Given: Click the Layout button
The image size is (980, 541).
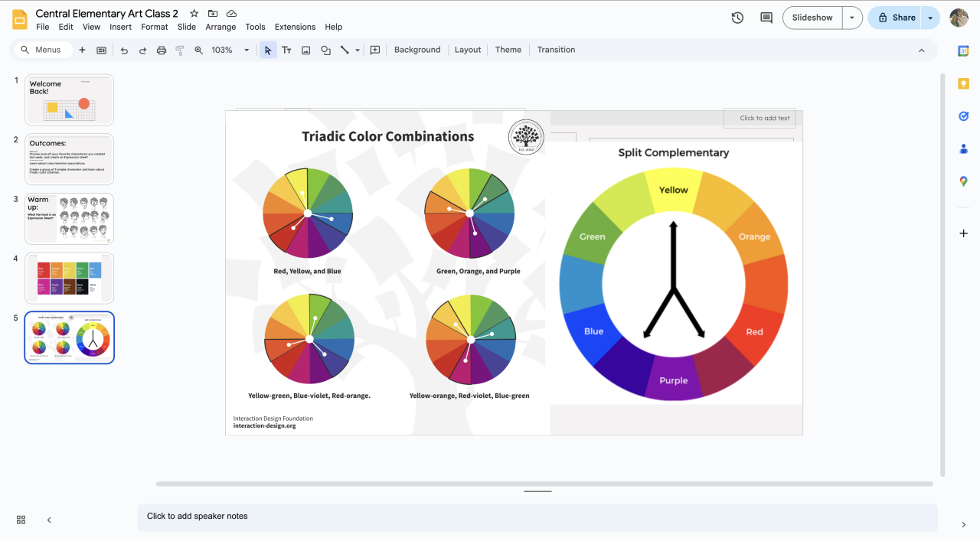Looking at the screenshot, I should [x=468, y=50].
